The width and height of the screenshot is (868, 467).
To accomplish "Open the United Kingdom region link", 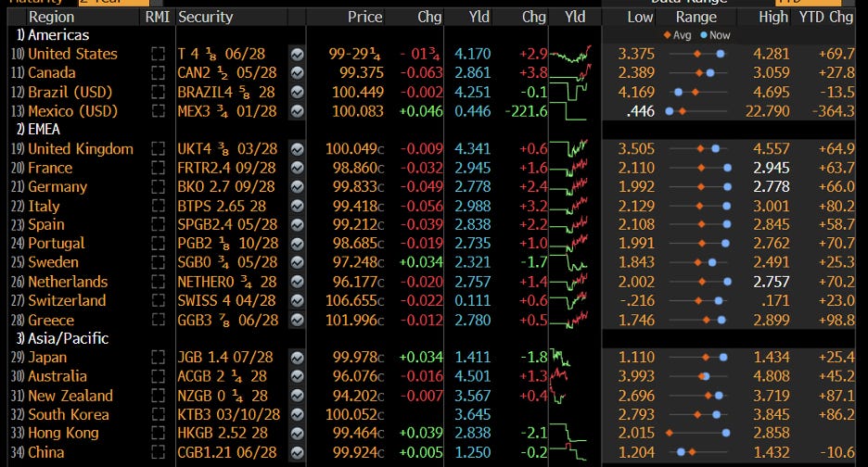I will 81,149.
